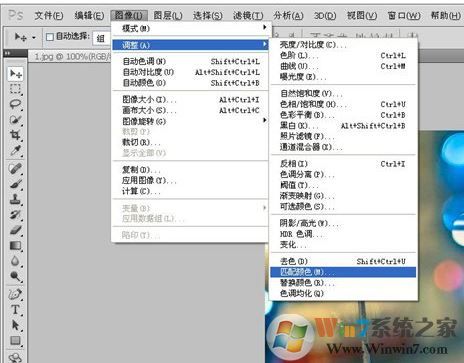Open the 3D(D) menu

coord(325,15)
